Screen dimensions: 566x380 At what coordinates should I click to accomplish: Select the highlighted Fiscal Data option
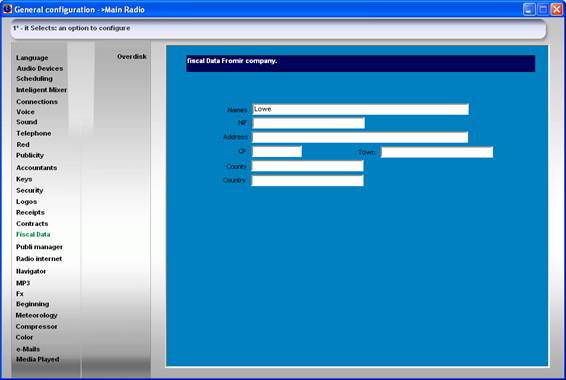click(x=33, y=234)
